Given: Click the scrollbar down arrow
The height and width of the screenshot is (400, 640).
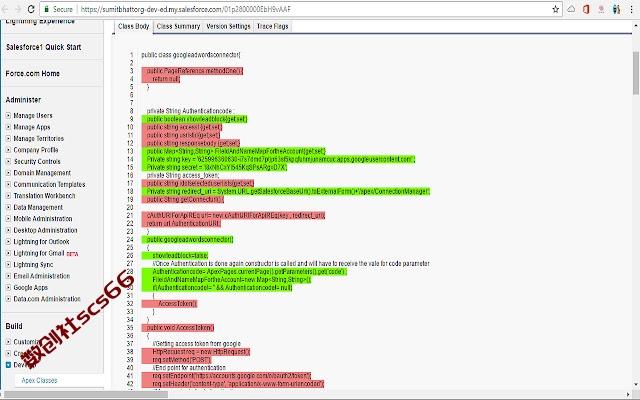Looking at the screenshot, I should click(x=636, y=384).
